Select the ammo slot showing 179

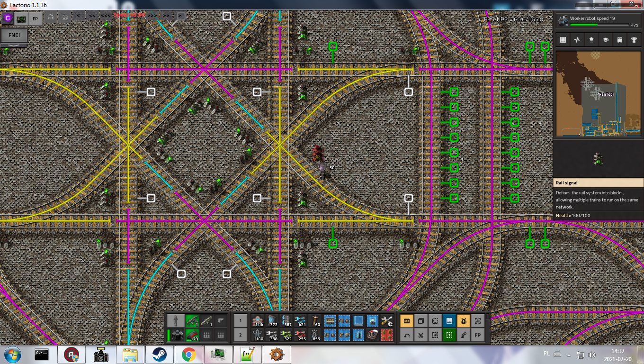point(192,335)
